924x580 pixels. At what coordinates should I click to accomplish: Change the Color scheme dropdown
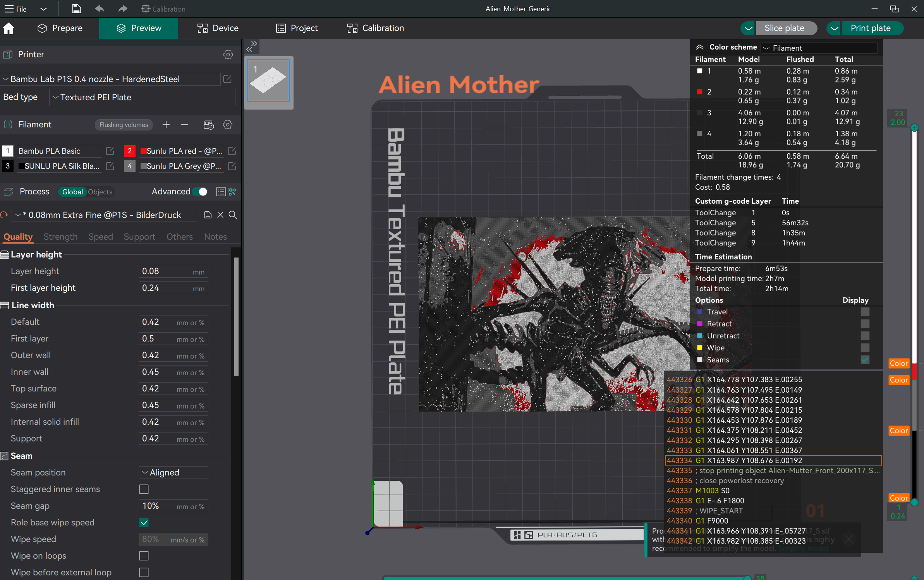(x=818, y=48)
